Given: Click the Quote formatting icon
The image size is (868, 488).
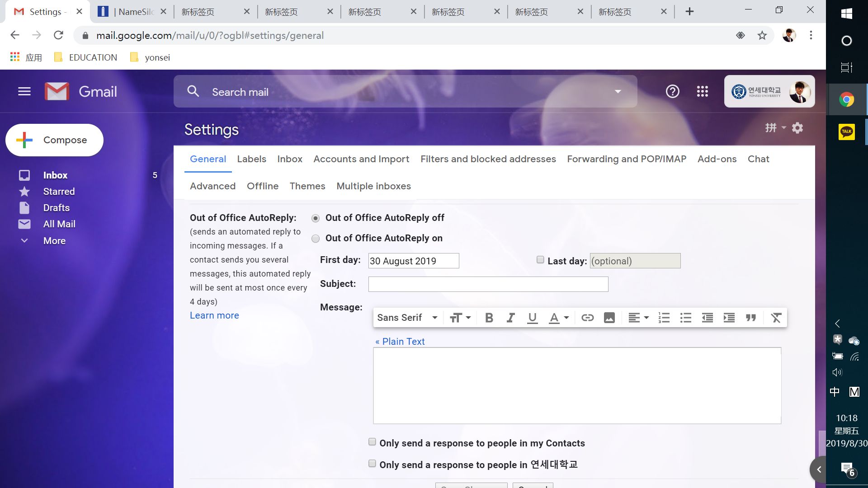Looking at the screenshot, I should coord(751,318).
